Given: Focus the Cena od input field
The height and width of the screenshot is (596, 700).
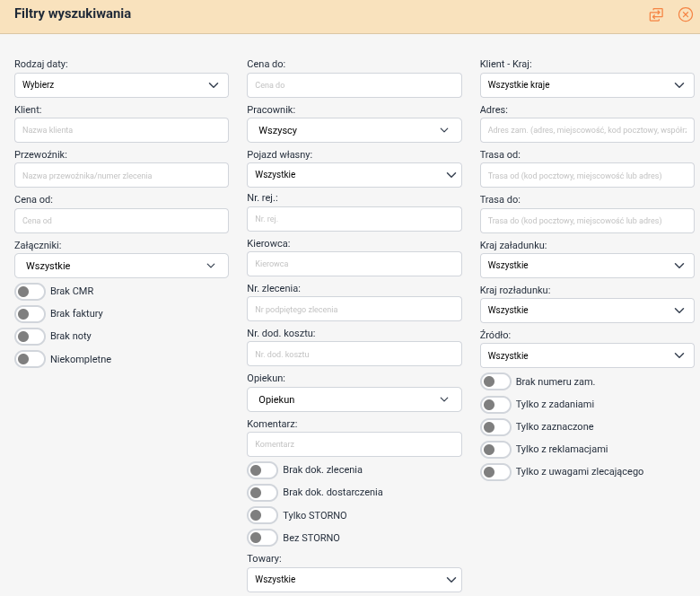Looking at the screenshot, I should pyautogui.click(x=121, y=221).
